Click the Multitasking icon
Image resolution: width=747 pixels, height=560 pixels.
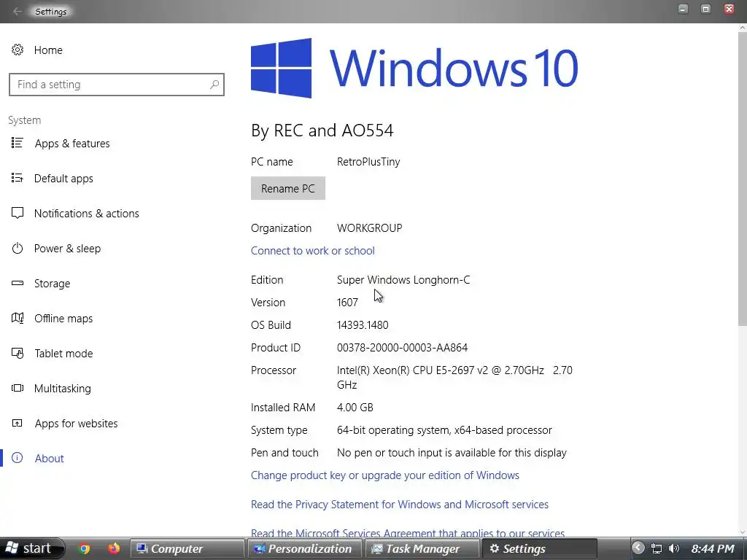[18, 388]
